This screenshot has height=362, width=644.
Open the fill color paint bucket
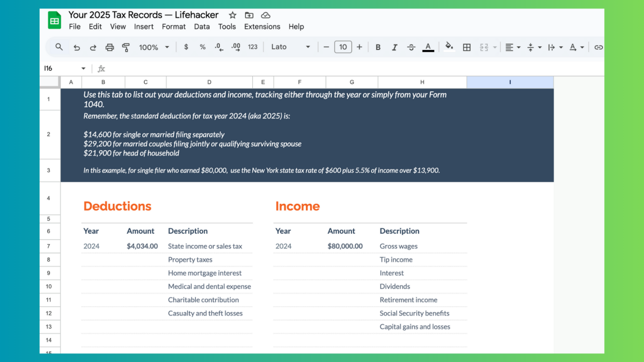click(449, 47)
